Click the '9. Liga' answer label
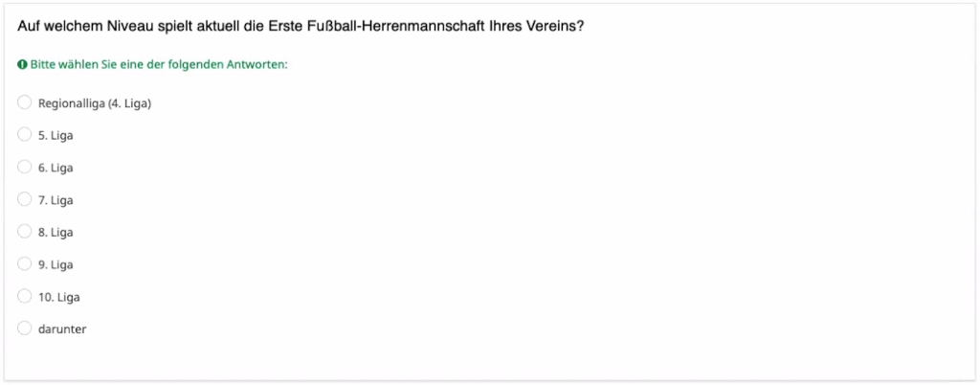Screen dimensions: 980x385 click(56, 264)
